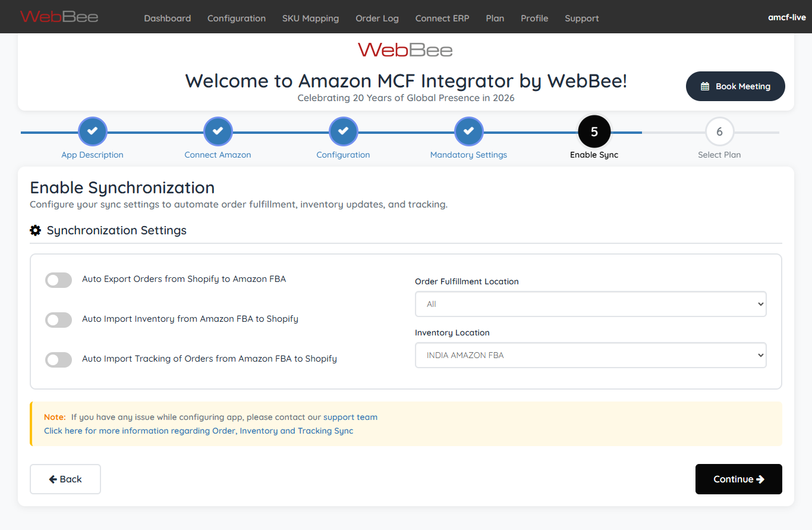
Task: Click the Book Meeting button
Action: 735,86
